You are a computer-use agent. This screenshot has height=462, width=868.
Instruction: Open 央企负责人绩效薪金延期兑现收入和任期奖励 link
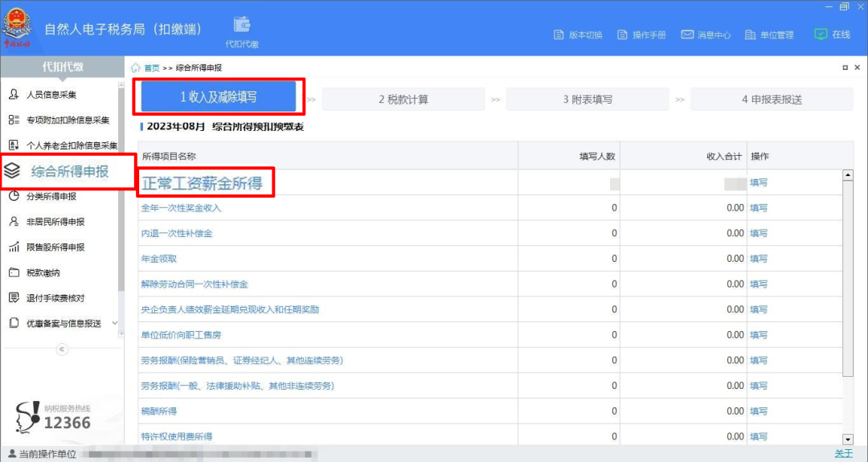[230, 310]
